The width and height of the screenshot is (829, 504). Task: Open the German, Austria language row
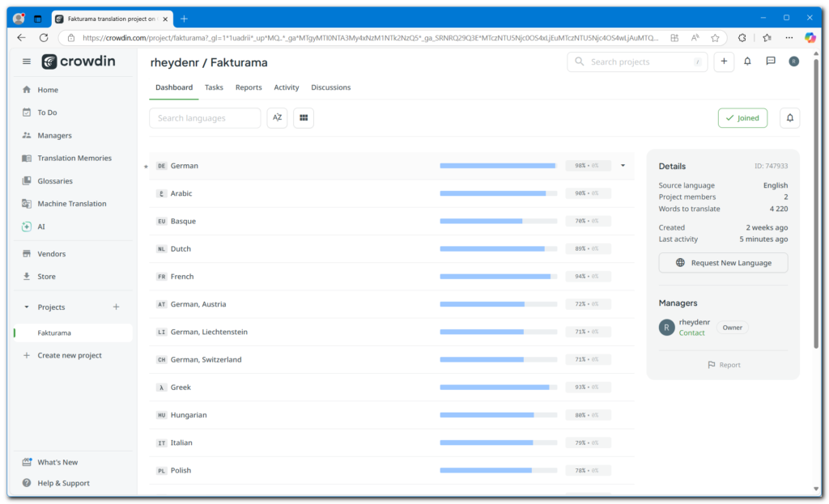click(x=391, y=304)
